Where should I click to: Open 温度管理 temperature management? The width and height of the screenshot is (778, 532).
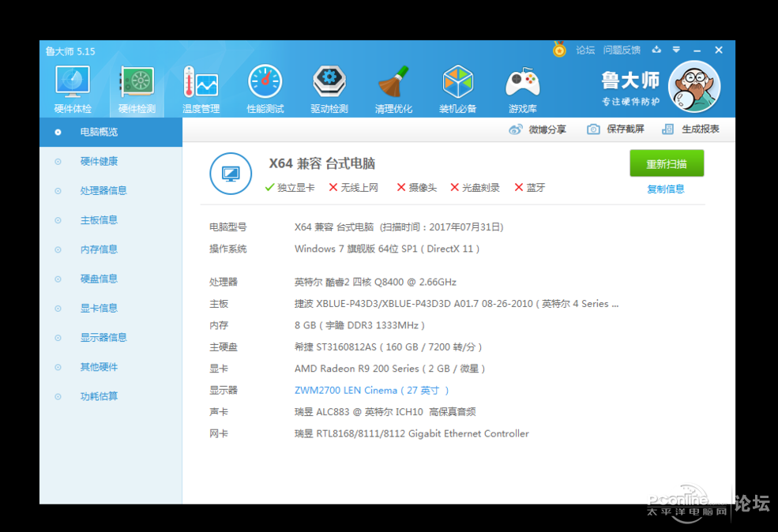click(x=201, y=89)
